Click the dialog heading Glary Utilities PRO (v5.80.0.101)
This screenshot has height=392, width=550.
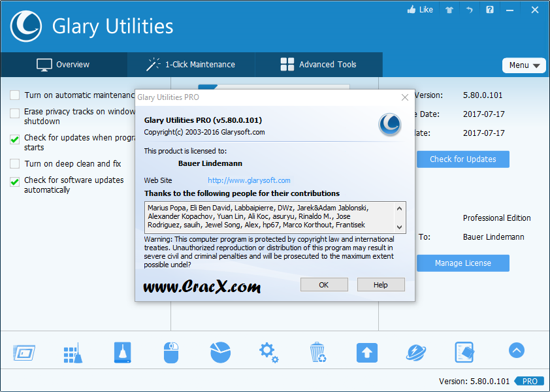coord(203,120)
